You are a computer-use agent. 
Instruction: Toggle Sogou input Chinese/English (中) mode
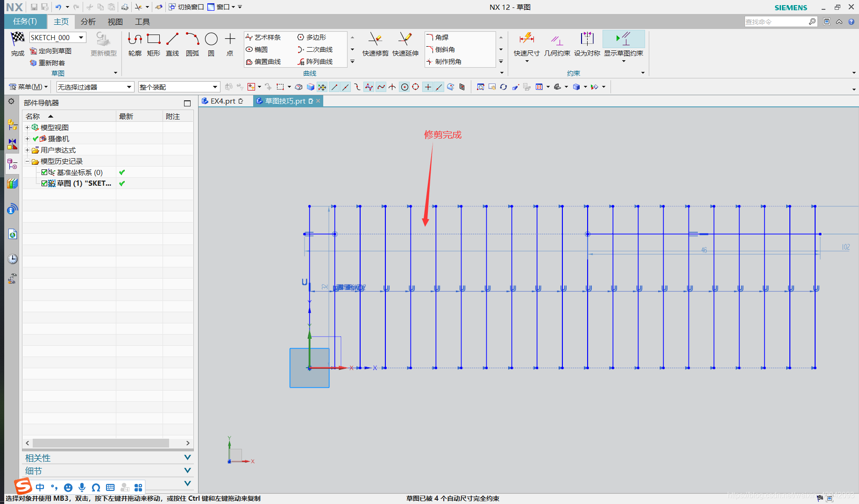[x=40, y=487]
